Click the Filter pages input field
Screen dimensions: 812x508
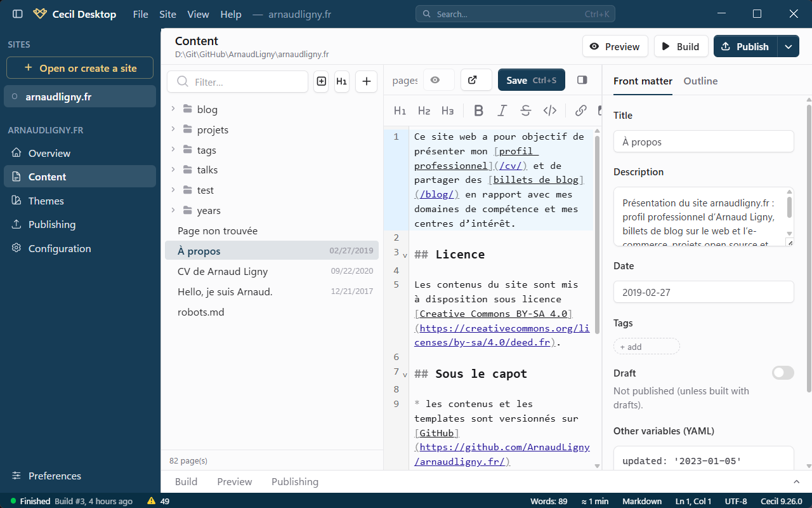click(x=238, y=81)
